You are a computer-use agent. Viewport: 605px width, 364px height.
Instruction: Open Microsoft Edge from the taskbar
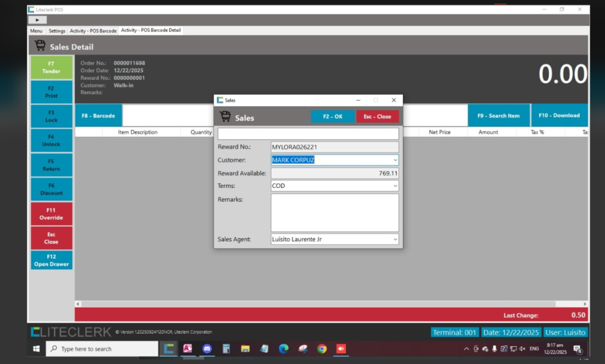(x=283, y=349)
